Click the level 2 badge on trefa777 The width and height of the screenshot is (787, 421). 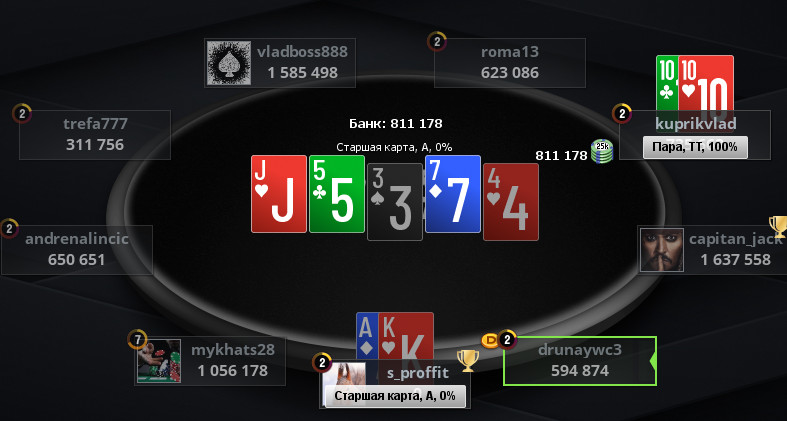click(x=22, y=113)
